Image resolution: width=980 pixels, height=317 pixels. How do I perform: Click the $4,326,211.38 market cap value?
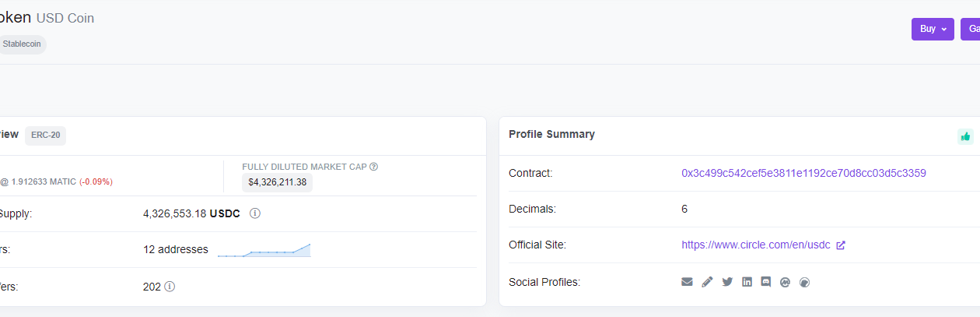pyautogui.click(x=278, y=182)
